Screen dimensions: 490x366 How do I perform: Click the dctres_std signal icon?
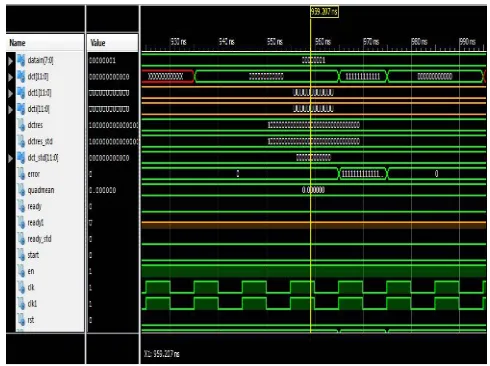click(x=21, y=142)
